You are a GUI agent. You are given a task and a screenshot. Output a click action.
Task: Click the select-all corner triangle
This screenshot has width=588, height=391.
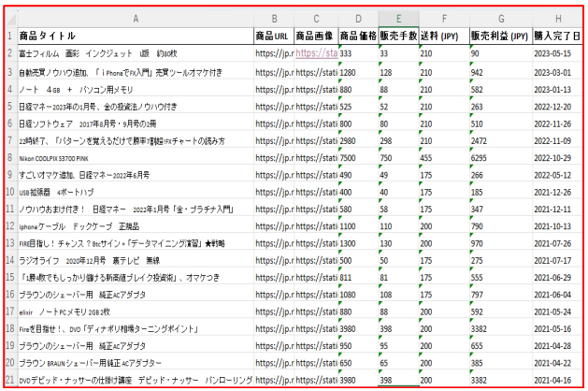tap(11, 19)
